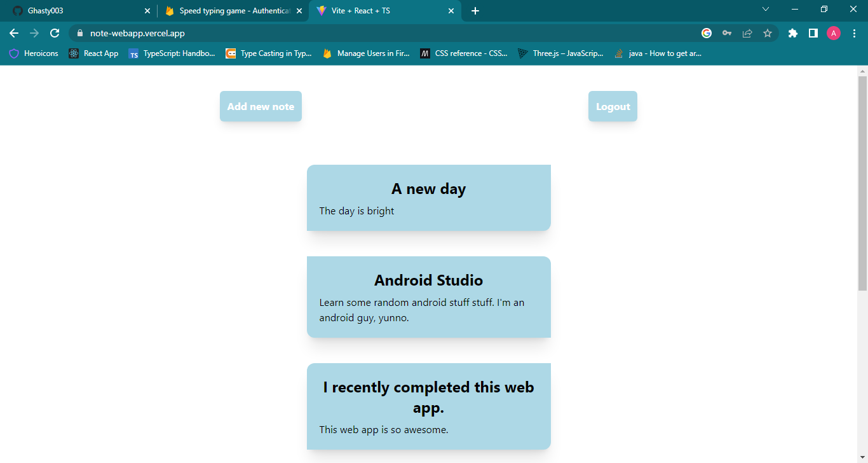Minimize the browser window
The image size is (868, 463).
pos(795,9)
